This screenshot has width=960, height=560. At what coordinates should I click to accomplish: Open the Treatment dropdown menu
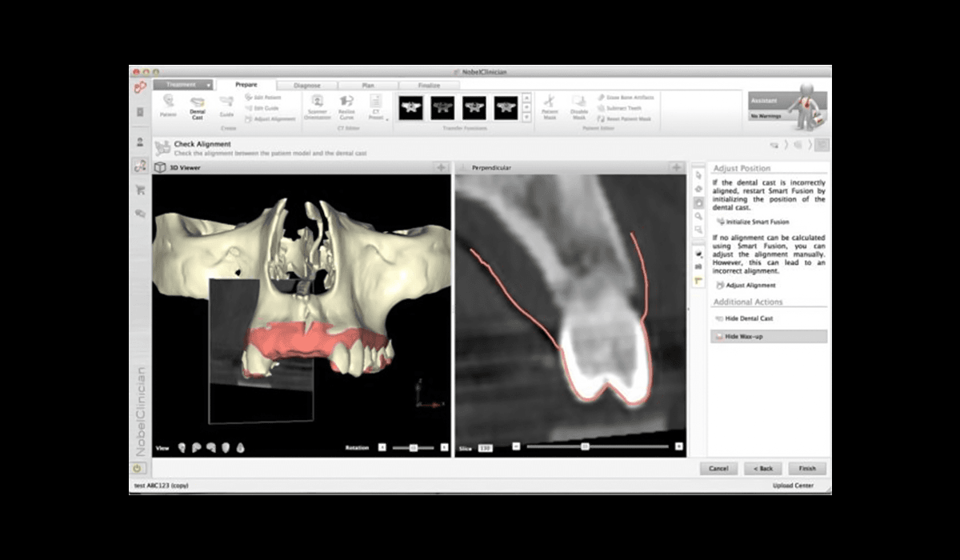pyautogui.click(x=183, y=85)
